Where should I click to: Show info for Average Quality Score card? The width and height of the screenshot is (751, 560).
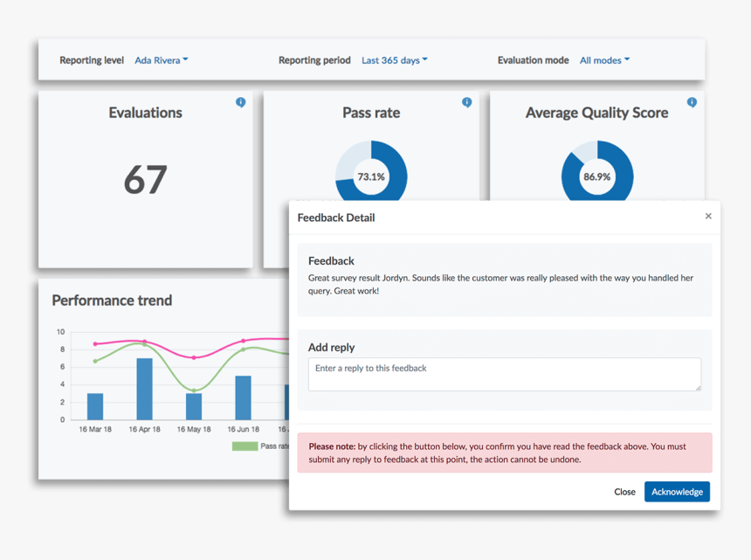point(692,102)
